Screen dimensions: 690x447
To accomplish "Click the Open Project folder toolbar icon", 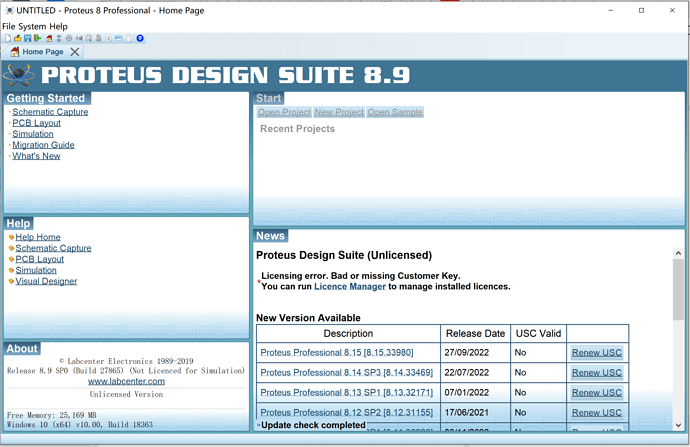I will coord(18,38).
